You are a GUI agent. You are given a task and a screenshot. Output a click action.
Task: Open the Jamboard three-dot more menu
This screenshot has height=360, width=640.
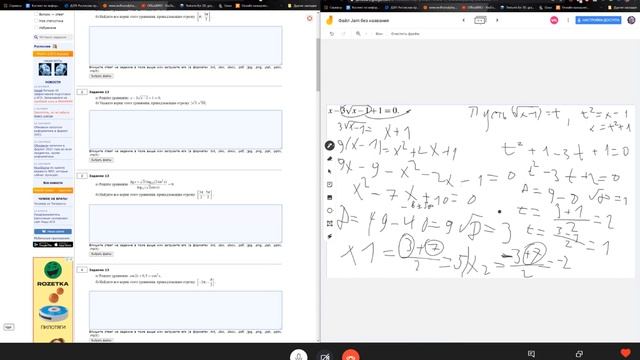coord(568,20)
